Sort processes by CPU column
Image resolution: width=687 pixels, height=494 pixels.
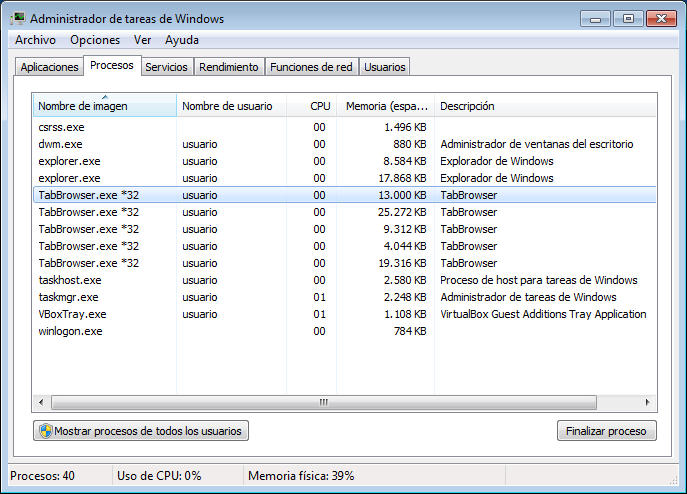click(312, 106)
